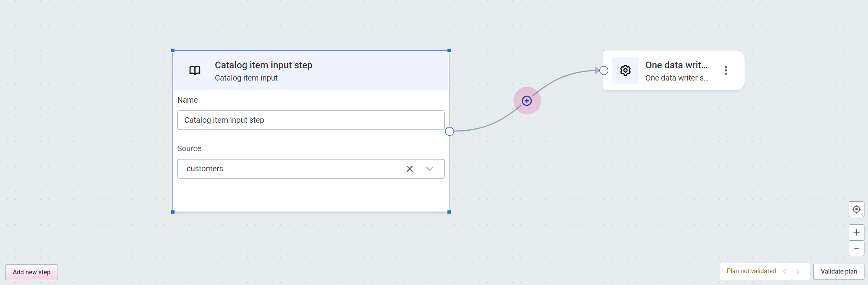Click the Add new step button

pyautogui.click(x=32, y=272)
